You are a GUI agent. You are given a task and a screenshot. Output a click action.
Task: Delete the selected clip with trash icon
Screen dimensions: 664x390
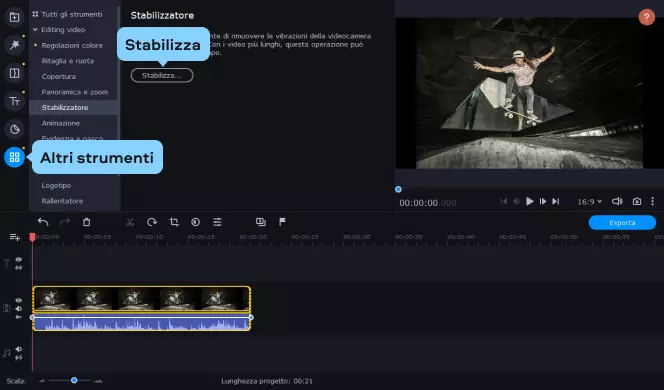[86, 222]
